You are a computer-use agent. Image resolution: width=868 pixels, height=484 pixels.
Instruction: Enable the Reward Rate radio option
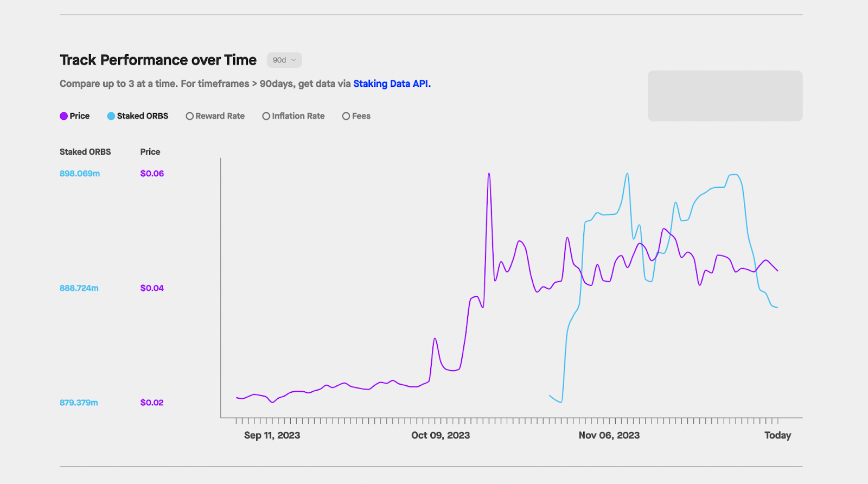coord(189,116)
